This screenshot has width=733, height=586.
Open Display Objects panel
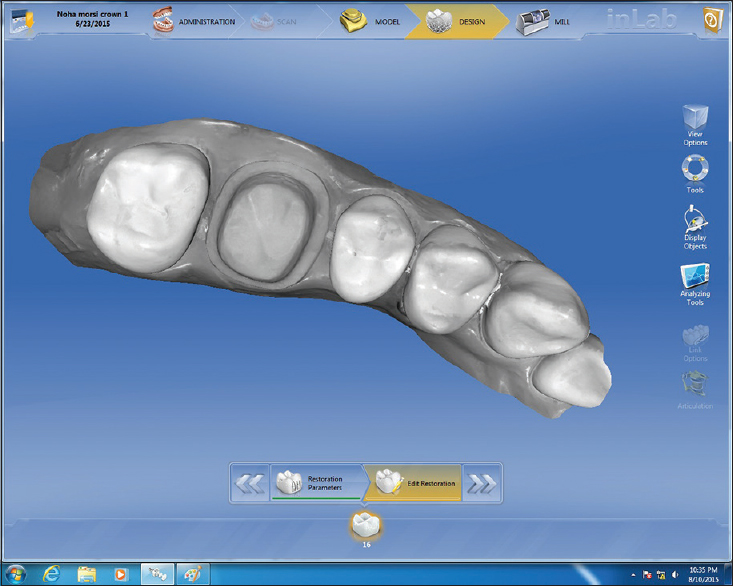click(x=694, y=223)
